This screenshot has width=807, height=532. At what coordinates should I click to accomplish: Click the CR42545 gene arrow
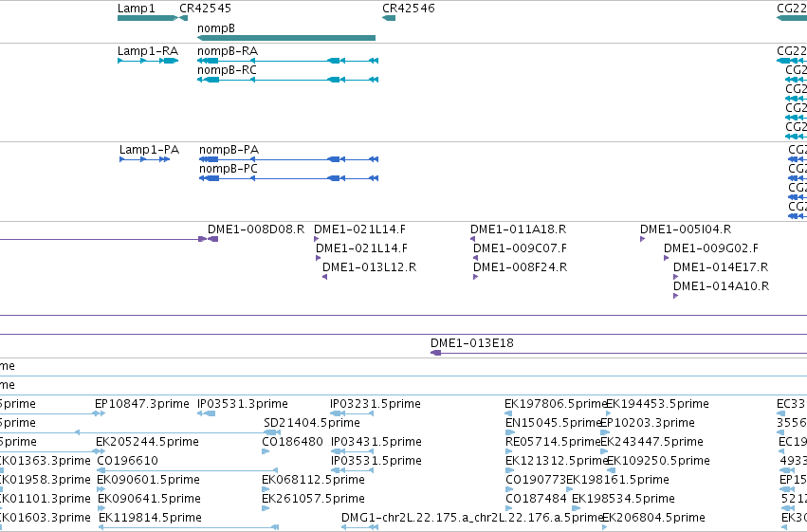(x=184, y=18)
